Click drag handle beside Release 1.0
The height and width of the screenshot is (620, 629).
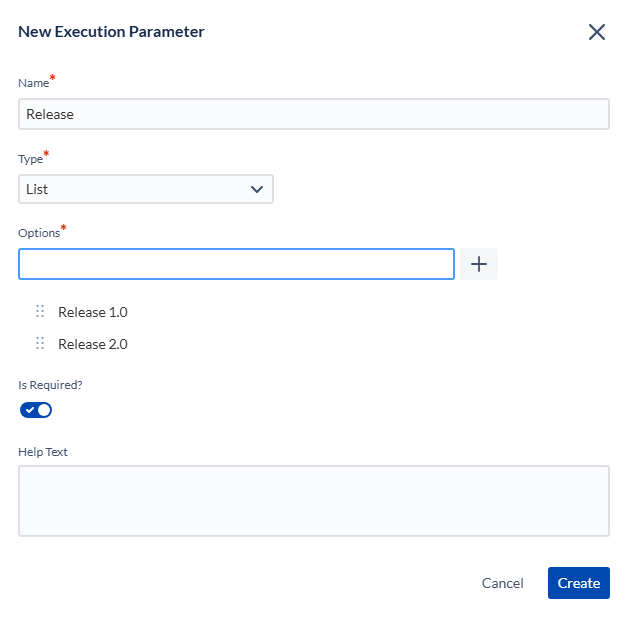pyautogui.click(x=40, y=312)
